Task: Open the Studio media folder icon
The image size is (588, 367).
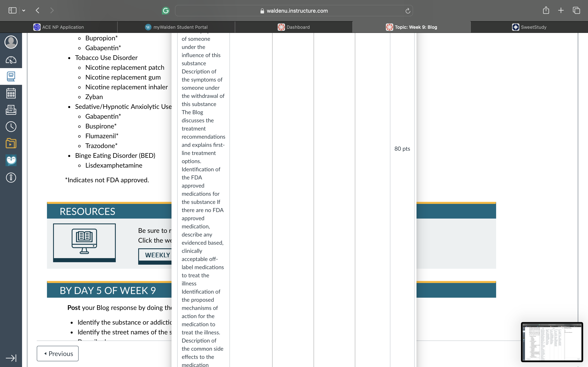Action: coord(11,143)
